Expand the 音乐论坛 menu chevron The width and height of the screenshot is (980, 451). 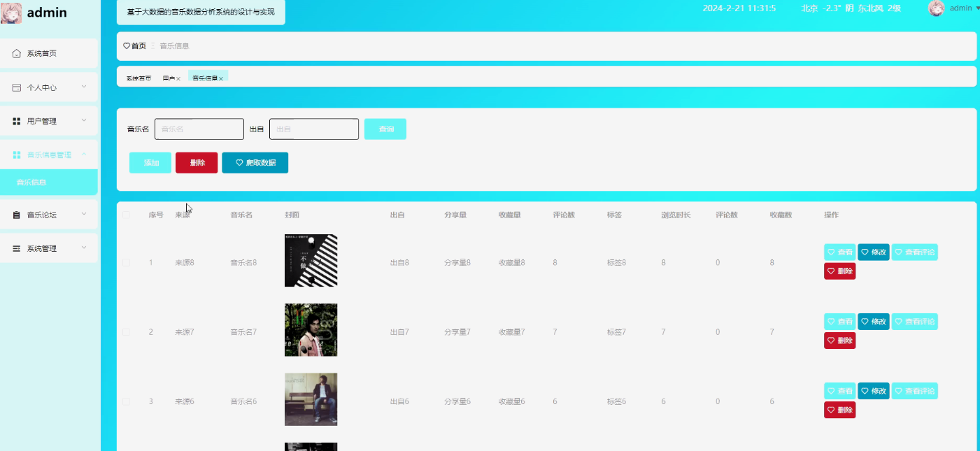pyautogui.click(x=84, y=214)
